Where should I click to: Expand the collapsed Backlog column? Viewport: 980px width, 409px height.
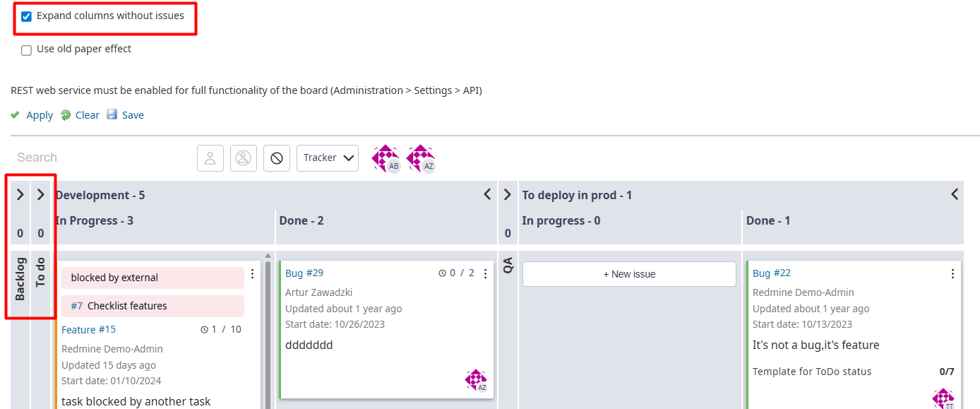20,195
